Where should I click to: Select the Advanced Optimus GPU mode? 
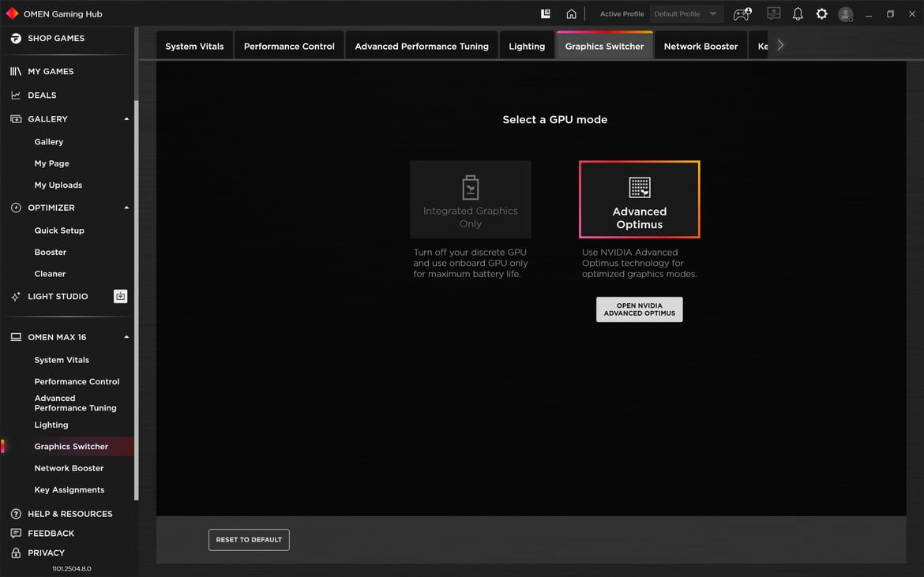click(x=640, y=199)
